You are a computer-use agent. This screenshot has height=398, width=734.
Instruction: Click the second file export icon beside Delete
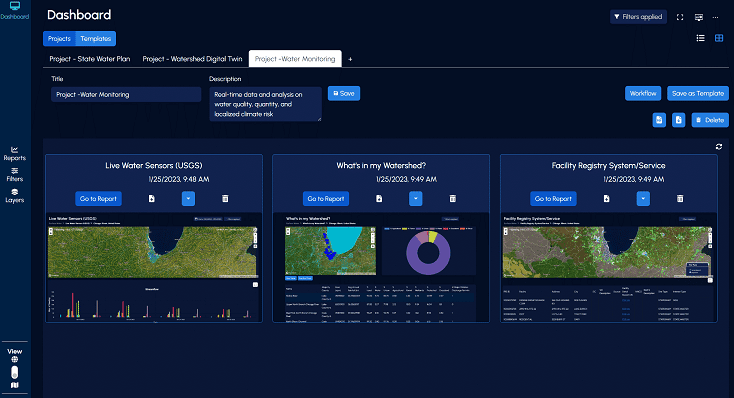click(678, 120)
